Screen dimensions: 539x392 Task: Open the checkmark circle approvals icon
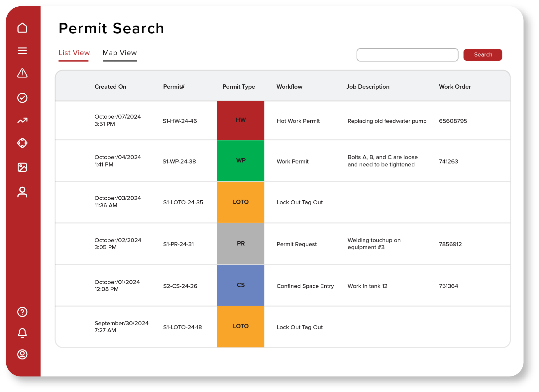[22, 98]
